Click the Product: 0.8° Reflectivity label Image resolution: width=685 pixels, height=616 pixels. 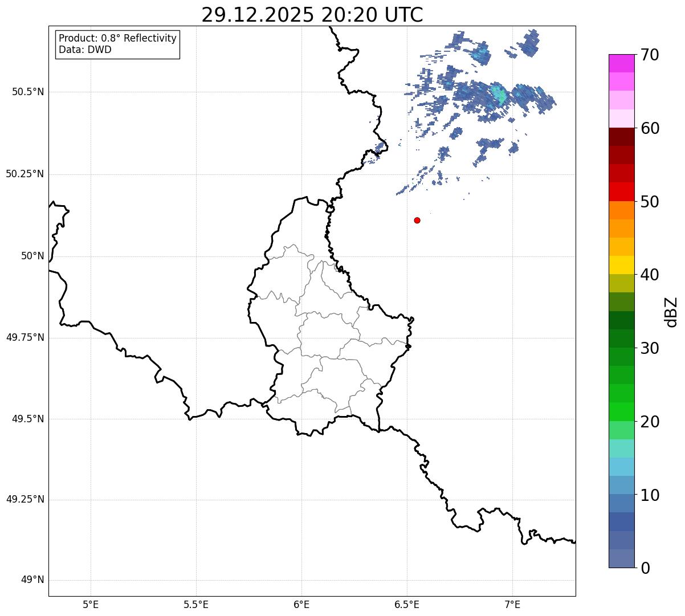coord(118,38)
